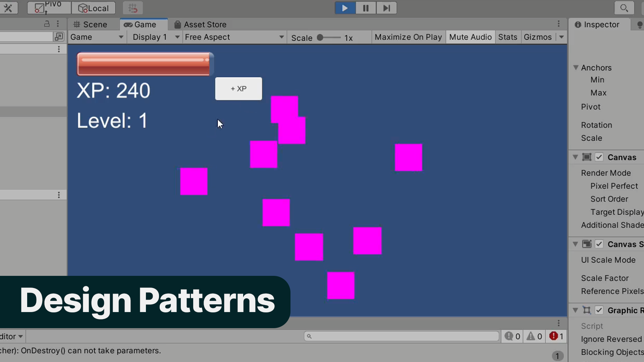
Task: Click the Blocking Objects property label
Action: [612, 352]
